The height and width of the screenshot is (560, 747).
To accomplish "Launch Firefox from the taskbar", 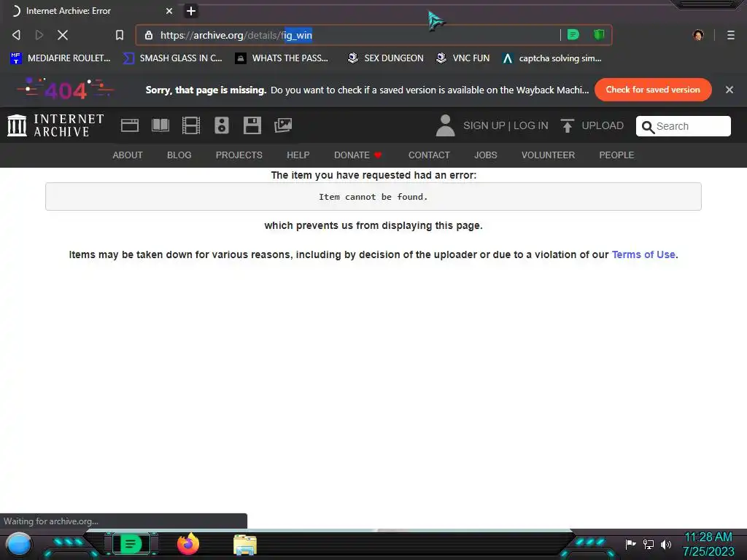I will 188,544.
